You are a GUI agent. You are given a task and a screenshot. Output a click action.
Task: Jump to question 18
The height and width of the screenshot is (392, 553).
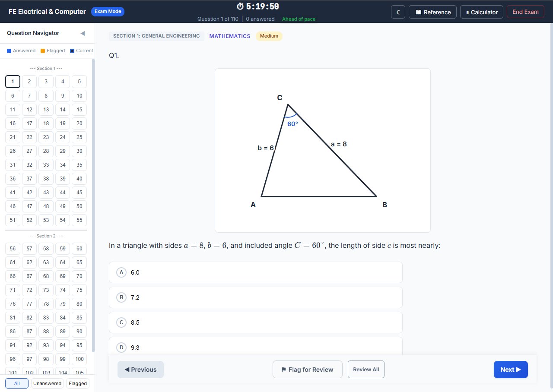[x=46, y=123]
